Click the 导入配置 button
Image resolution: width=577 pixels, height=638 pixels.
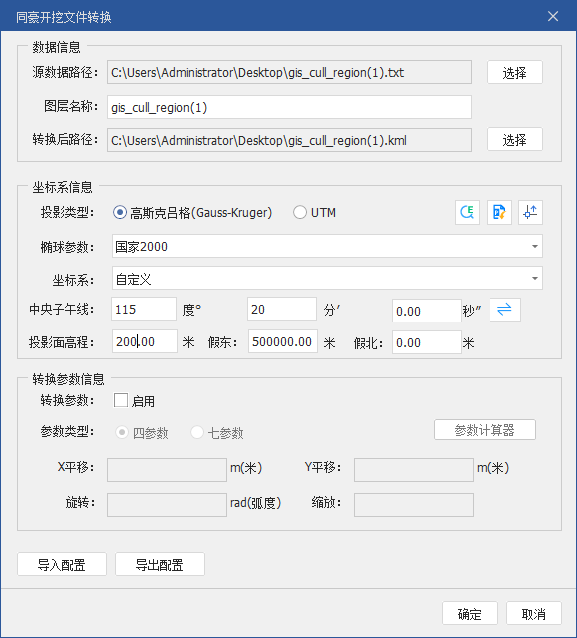tap(62, 564)
